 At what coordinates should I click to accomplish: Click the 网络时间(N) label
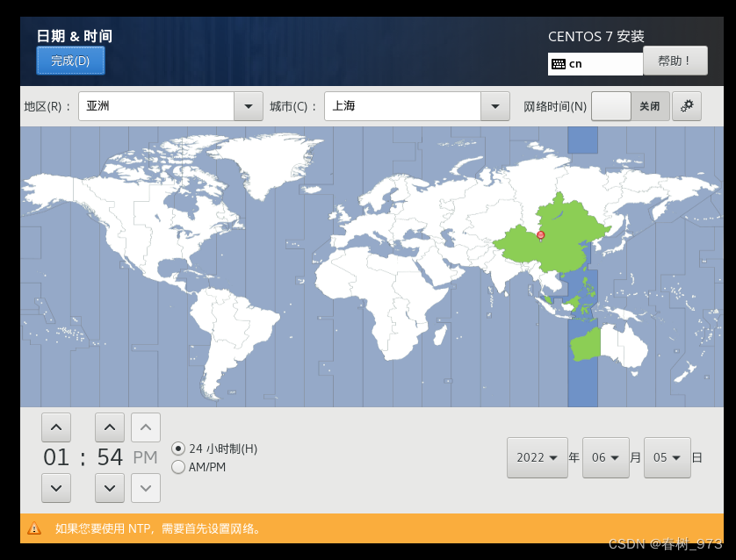coord(555,106)
